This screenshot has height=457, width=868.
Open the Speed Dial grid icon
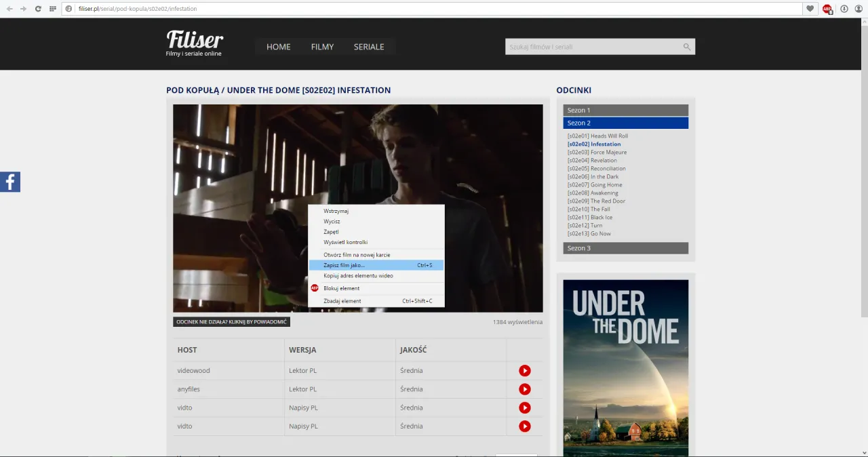53,9
